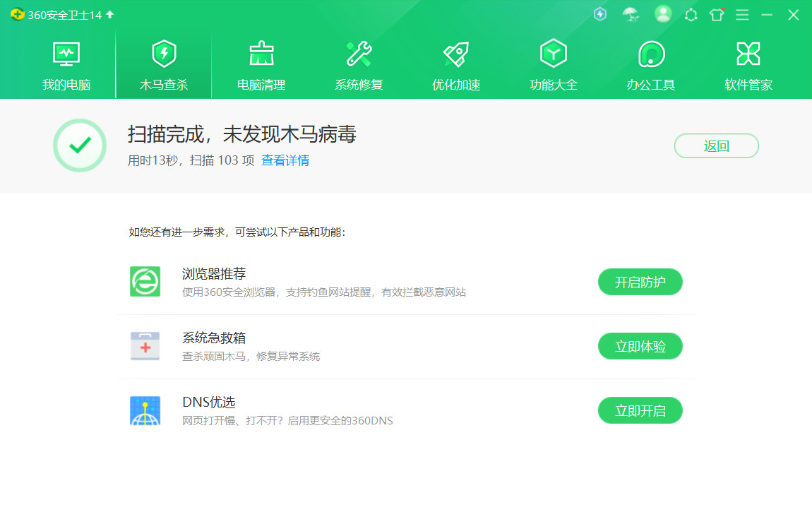Click the upgrade arrow beside 360安全卫士14
812x512 pixels.
point(109,15)
